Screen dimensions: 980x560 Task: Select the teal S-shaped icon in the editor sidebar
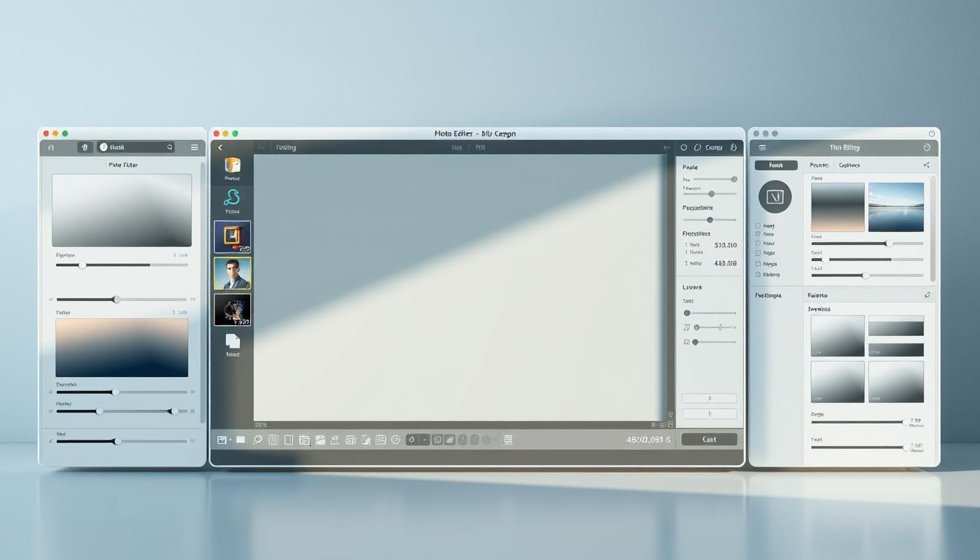232,197
